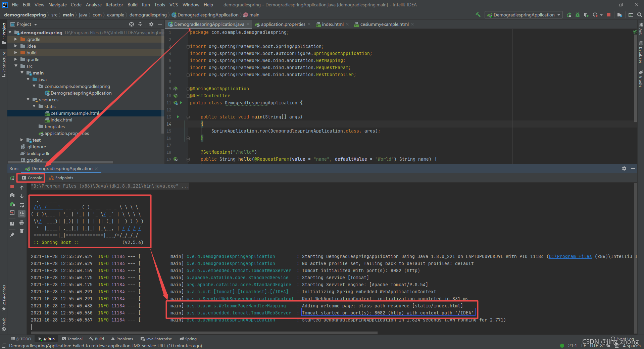Switch to the application.properties editor tab
Screen dimensions: 644x349
click(283, 24)
